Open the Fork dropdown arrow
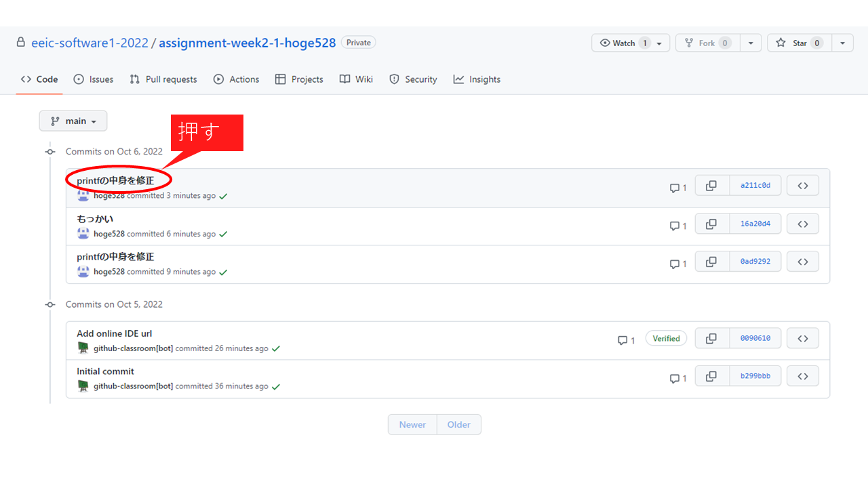The height and width of the screenshot is (488, 868). (x=751, y=43)
